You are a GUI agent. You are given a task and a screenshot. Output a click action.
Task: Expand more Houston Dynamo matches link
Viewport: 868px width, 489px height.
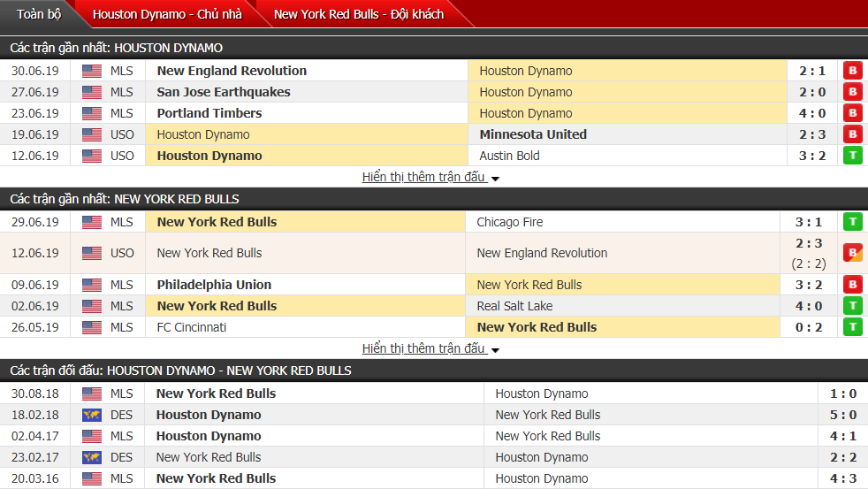[430, 177]
